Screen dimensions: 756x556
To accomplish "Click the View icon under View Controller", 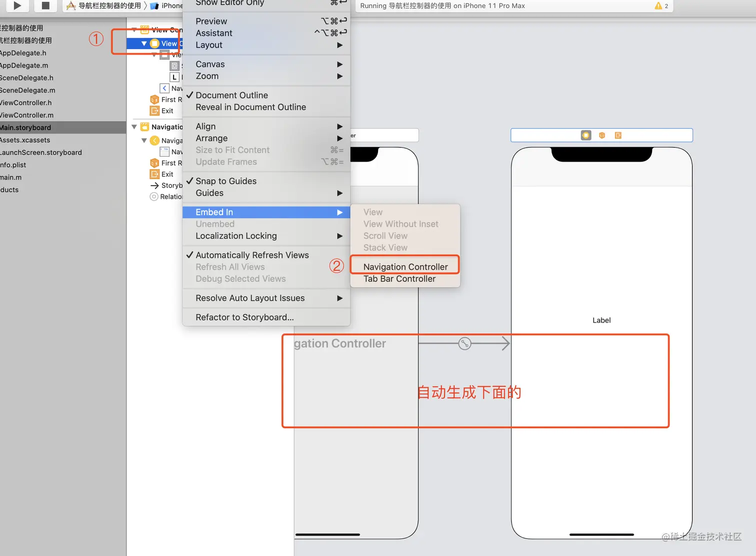I will click(x=164, y=55).
